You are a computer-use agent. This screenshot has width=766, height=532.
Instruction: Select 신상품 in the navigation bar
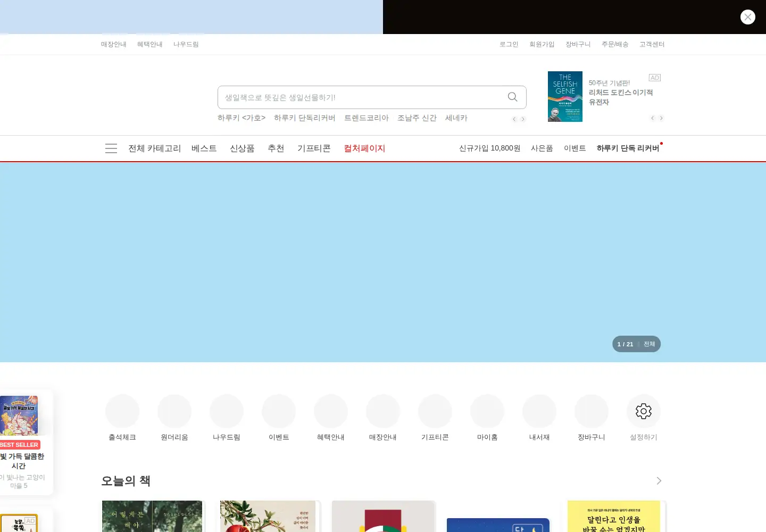pyautogui.click(x=242, y=148)
